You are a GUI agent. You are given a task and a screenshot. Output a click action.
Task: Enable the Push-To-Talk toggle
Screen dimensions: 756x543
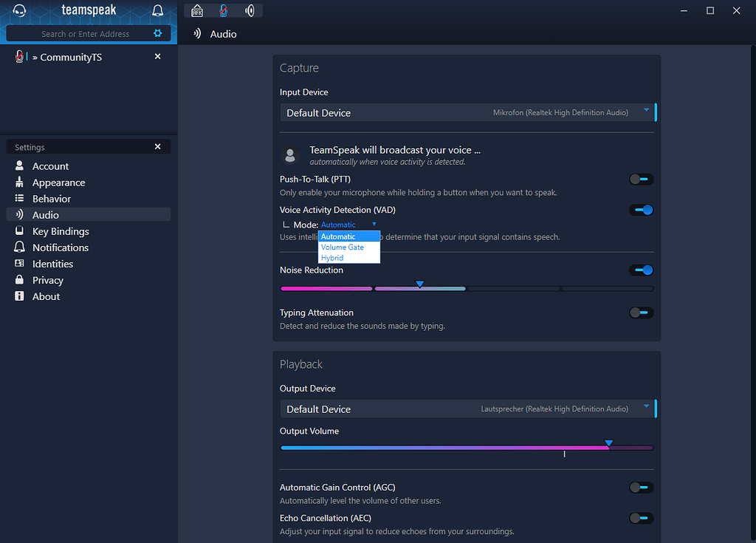coord(641,180)
